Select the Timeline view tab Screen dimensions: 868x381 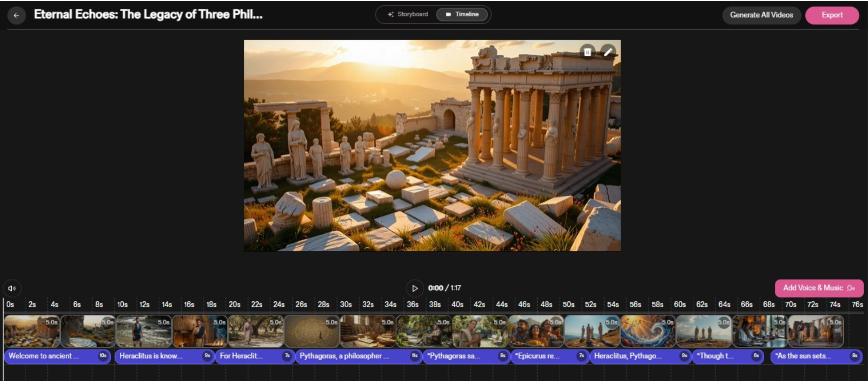tap(462, 14)
